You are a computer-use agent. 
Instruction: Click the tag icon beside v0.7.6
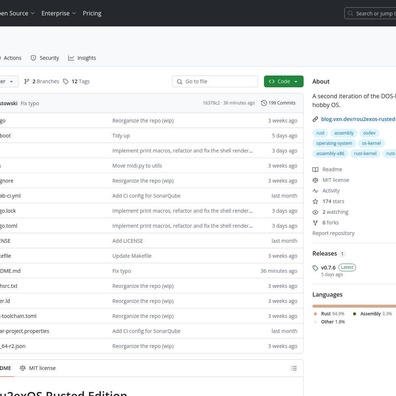pyautogui.click(x=315, y=268)
